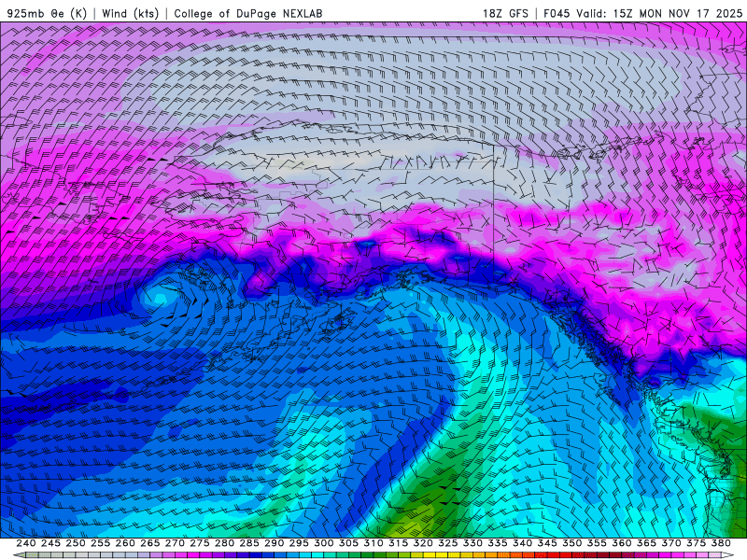The height and width of the screenshot is (560, 747).
Task: Select the 325 value on the color scale
Action: [447, 543]
